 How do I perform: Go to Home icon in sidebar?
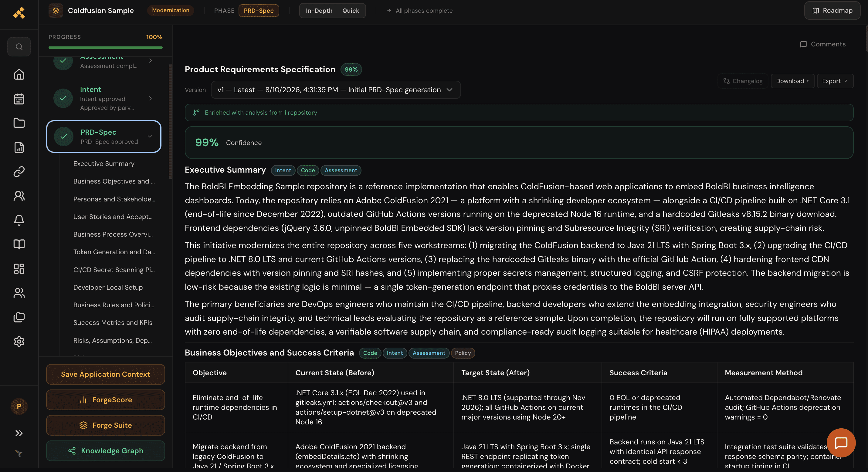click(19, 74)
